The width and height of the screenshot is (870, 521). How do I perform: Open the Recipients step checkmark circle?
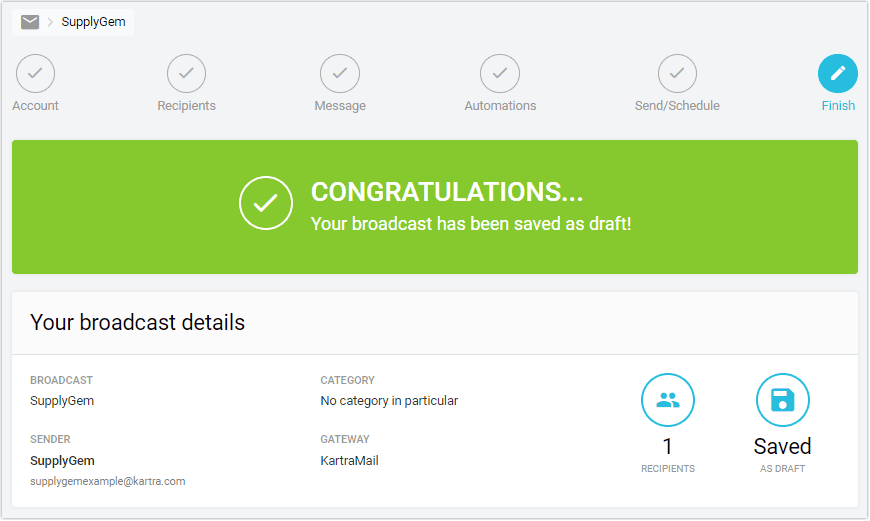[186, 73]
